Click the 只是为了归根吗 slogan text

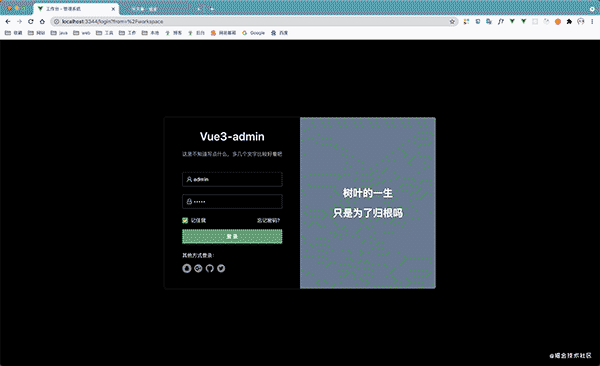368,213
